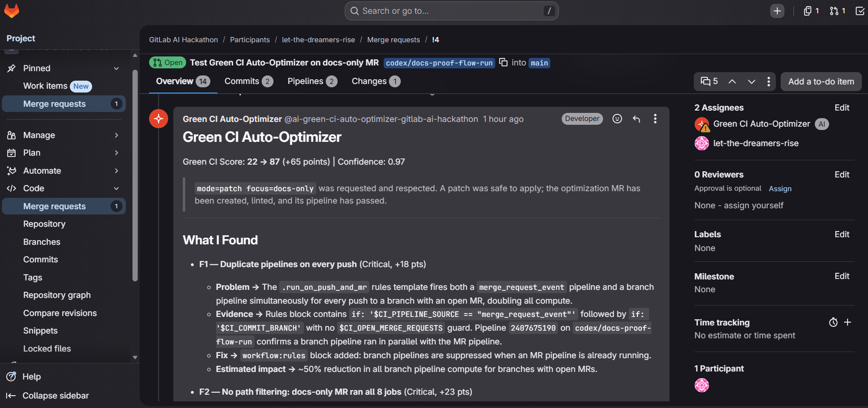Screen dimensions: 868x408
Task: Open Commits in sidebar
Action: (x=64, y=260)
